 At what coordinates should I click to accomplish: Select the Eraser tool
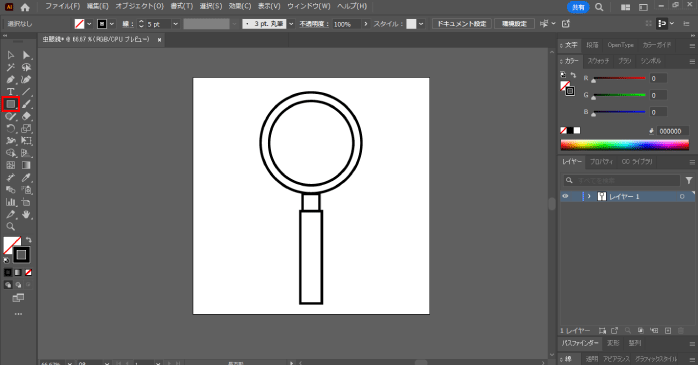(26, 116)
